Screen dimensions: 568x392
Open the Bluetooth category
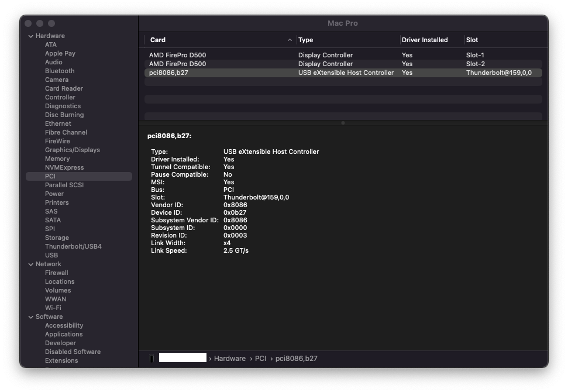(x=60, y=71)
